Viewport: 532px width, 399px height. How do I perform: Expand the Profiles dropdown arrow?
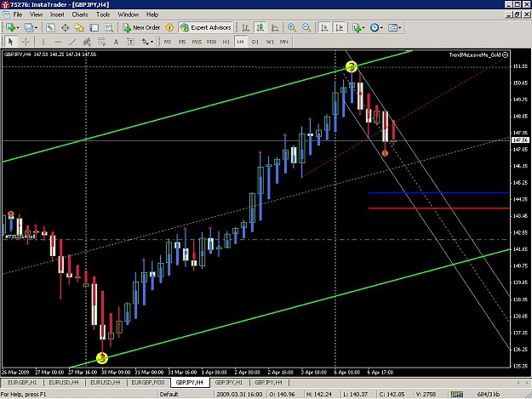tap(36, 28)
